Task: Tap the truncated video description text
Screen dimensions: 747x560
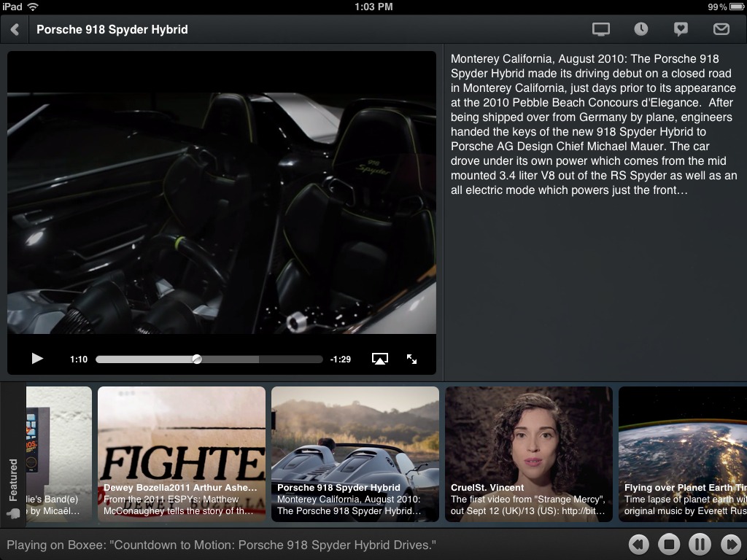Action: tap(594, 125)
